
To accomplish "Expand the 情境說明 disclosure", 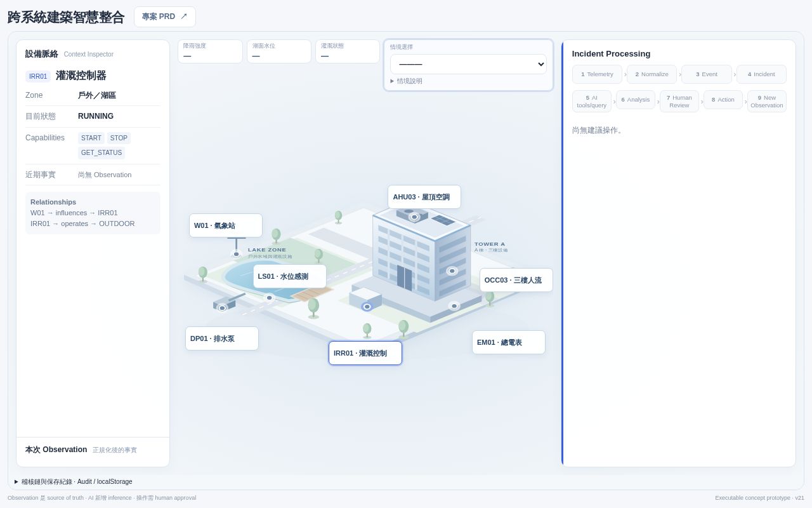I will 406,81.
